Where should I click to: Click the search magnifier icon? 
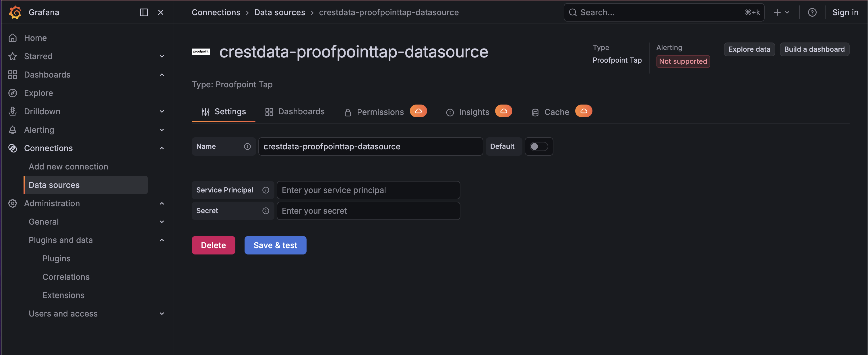572,12
